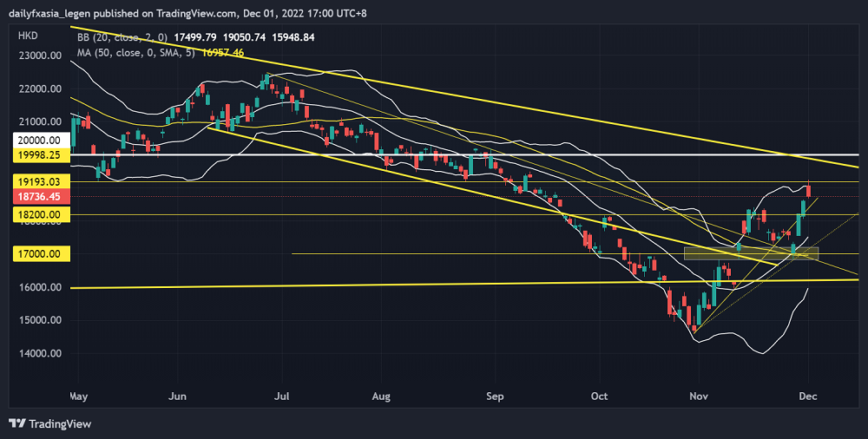Select the shaded yellow support zone rectangle
Screen dimensions: 868x439
tap(751, 253)
